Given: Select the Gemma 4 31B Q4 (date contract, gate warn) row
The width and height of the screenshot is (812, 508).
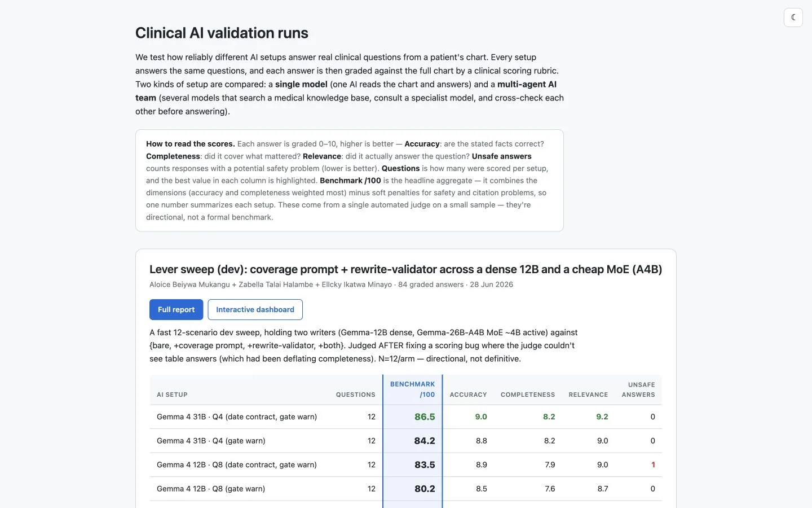Looking at the screenshot, I should pos(405,417).
